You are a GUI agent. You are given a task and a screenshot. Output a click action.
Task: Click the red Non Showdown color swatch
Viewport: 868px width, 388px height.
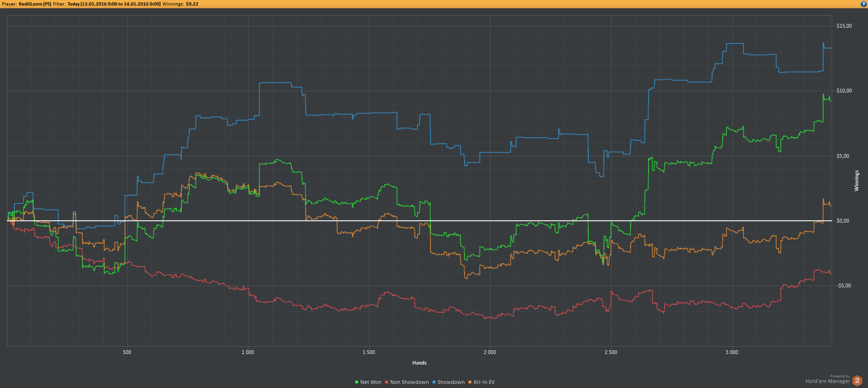click(x=387, y=382)
